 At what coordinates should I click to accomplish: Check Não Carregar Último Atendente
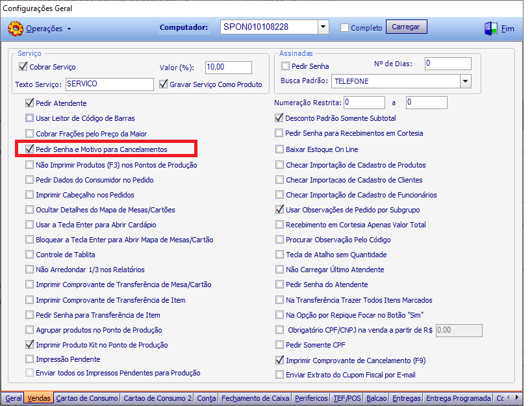279,270
